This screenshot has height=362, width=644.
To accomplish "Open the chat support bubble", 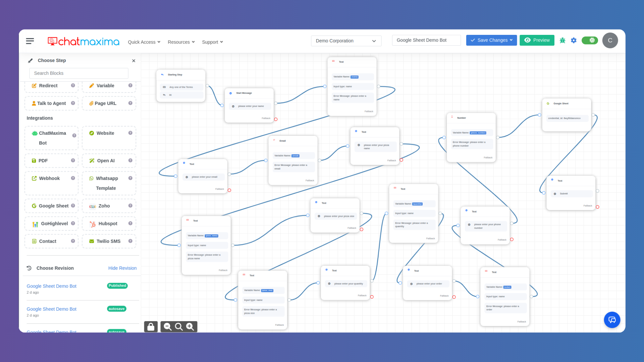I will 612,320.
